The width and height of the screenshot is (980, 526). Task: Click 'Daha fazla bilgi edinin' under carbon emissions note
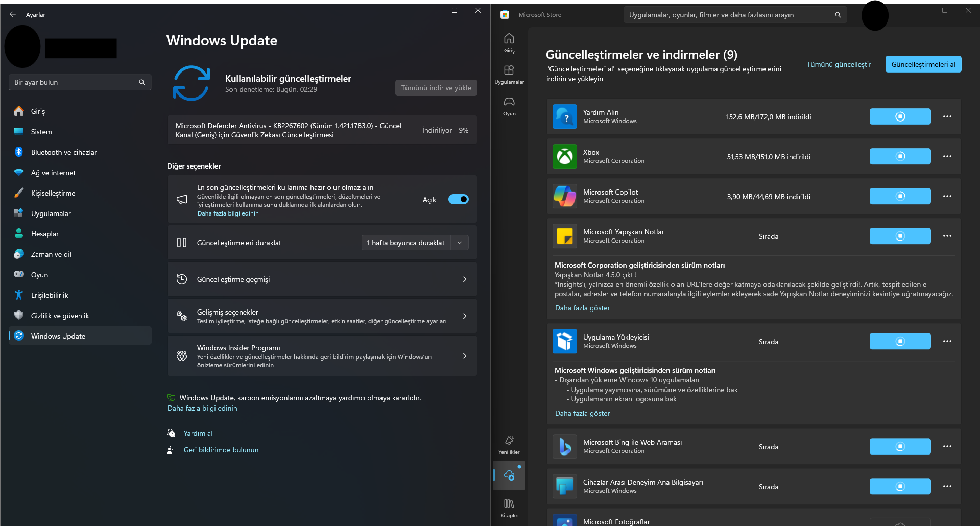click(202, 408)
